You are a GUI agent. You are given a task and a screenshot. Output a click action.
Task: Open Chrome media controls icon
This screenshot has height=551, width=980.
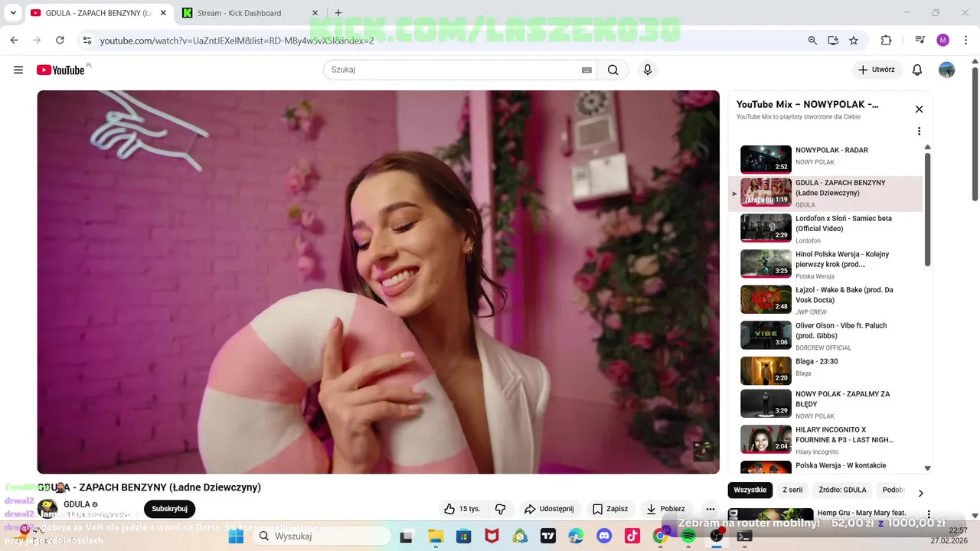pos(920,40)
